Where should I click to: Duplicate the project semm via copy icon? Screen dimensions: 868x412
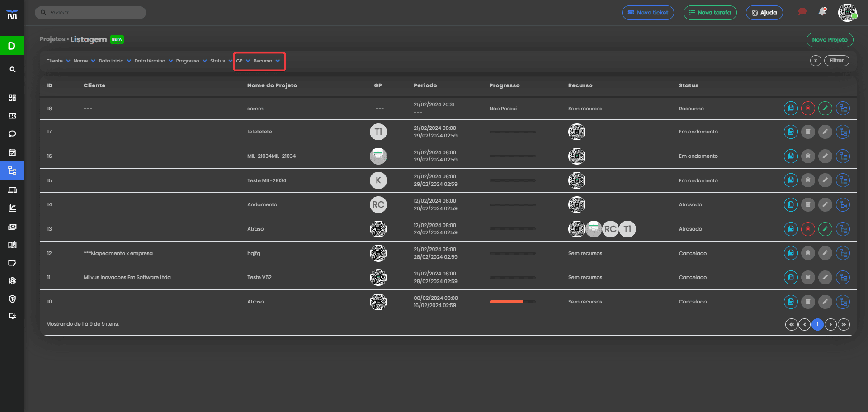tap(791, 109)
